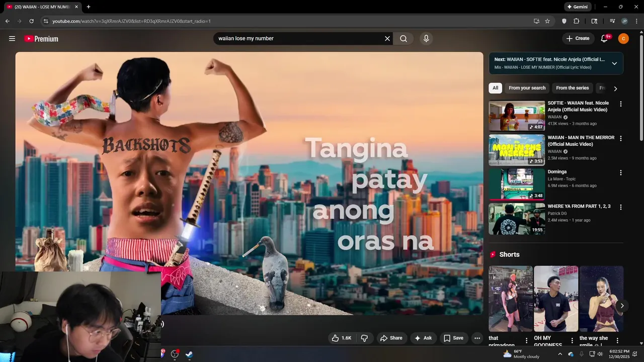Open Patrick DG channel name

558,213
